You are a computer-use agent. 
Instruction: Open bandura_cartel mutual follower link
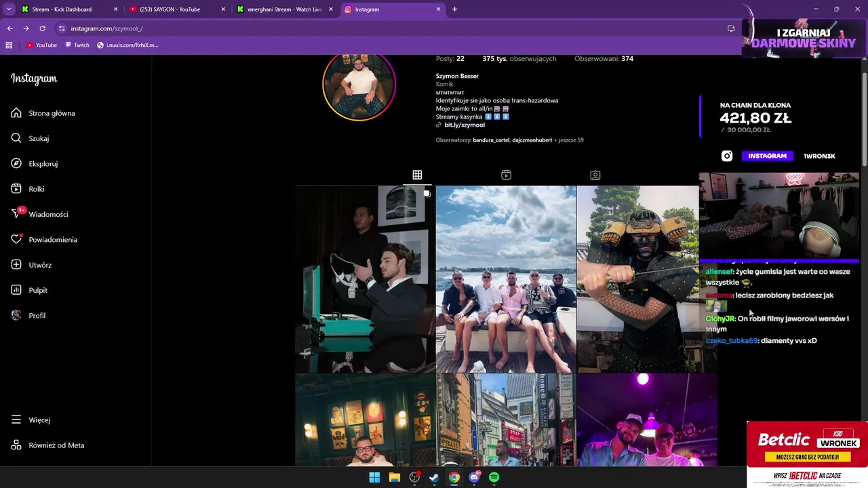(x=491, y=140)
